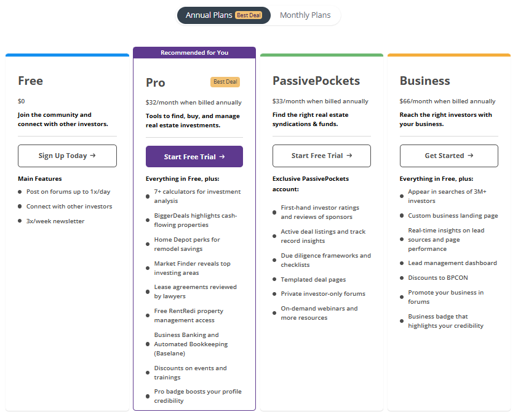Click the Best Deal badge in plan toggle
518x420 pixels.
click(249, 15)
